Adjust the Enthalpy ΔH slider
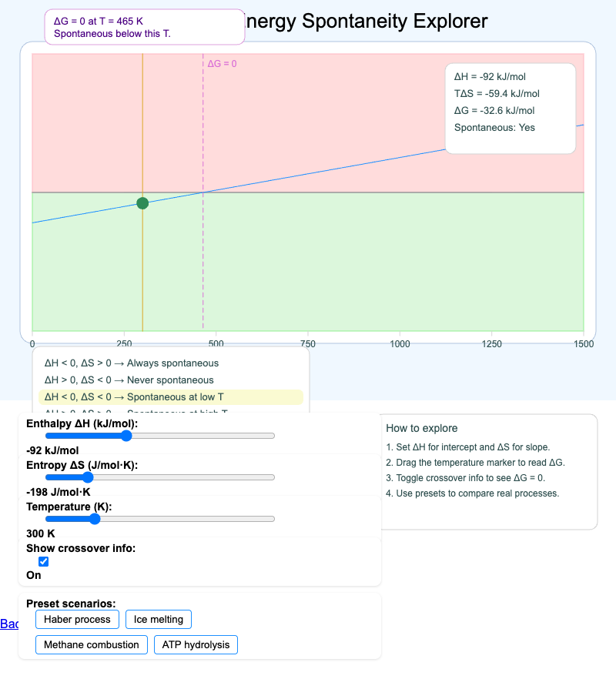Screen dimensions: 616x679 [126, 435]
